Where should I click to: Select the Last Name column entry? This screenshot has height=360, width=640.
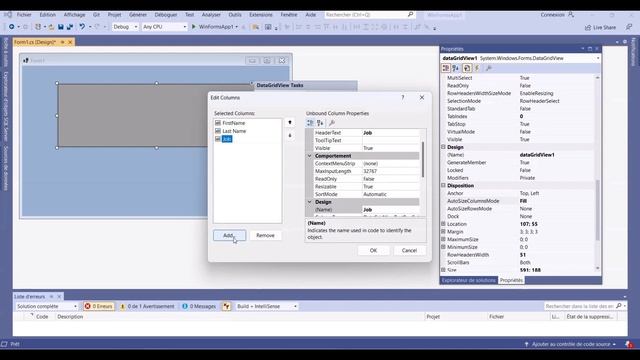(x=234, y=131)
